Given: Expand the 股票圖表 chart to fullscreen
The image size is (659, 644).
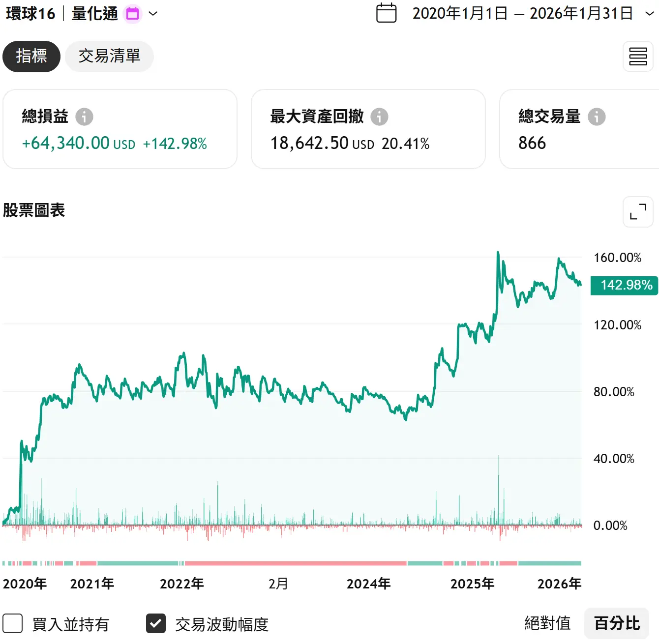Looking at the screenshot, I should tap(638, 212).
